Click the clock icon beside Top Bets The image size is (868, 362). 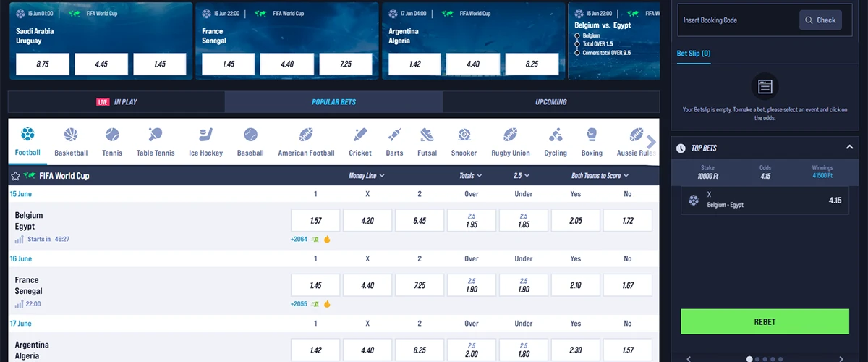tap(681, 148)
